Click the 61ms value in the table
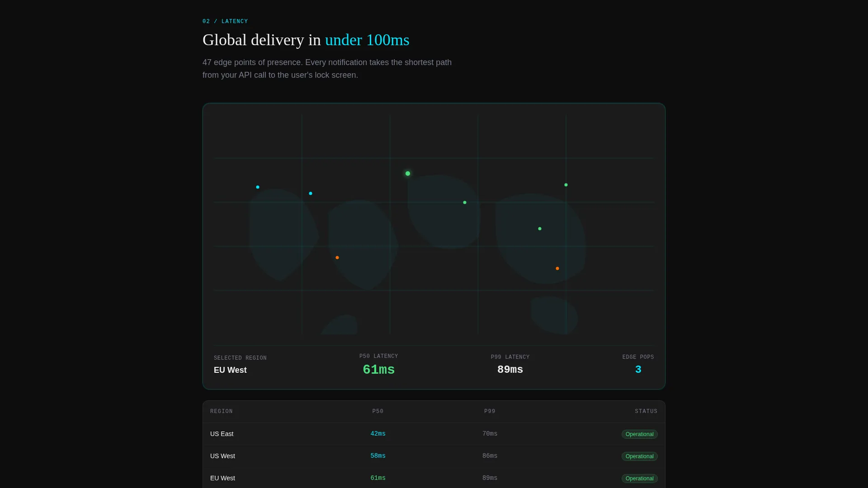 378,478
